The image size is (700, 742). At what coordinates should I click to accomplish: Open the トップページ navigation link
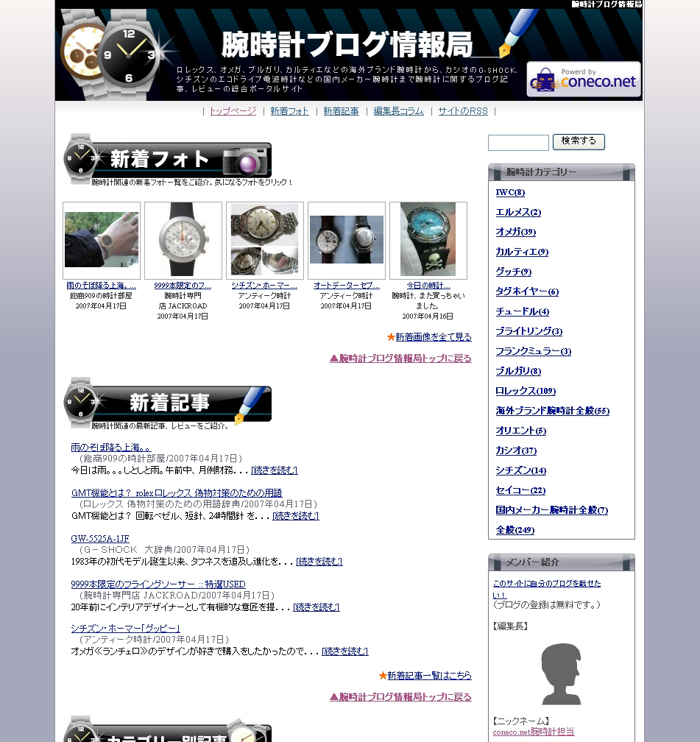coord(233,111)
